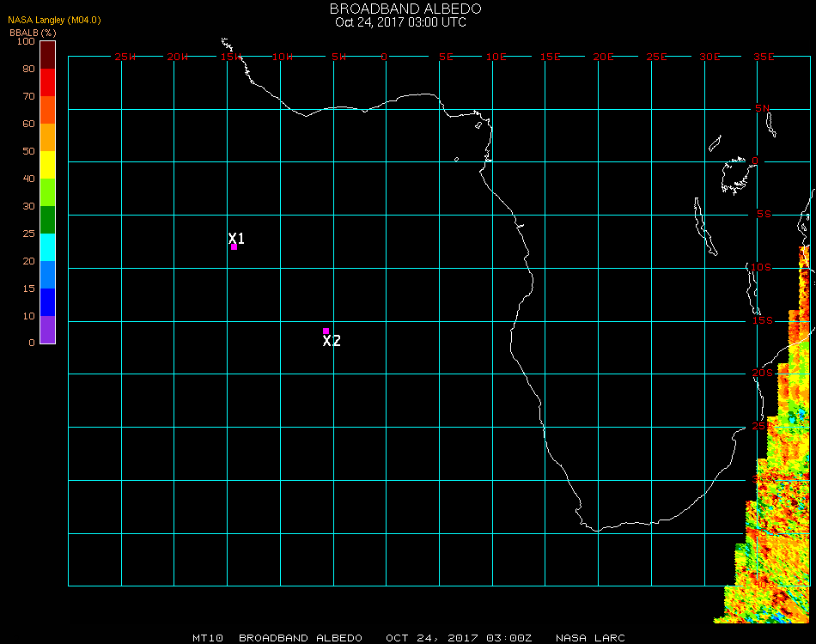Click the 'MT10' footer text
816x644 pixels.
pyautogui.click(x=208, y=638)
